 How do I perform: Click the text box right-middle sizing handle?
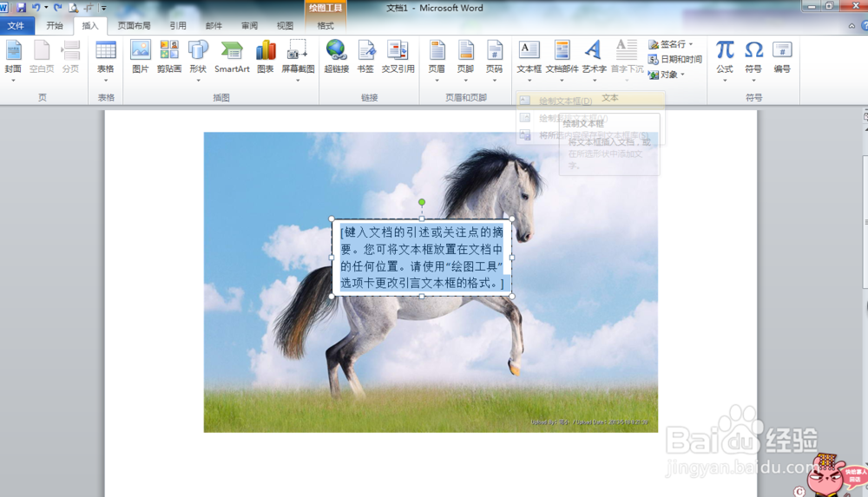pos(512,258)
